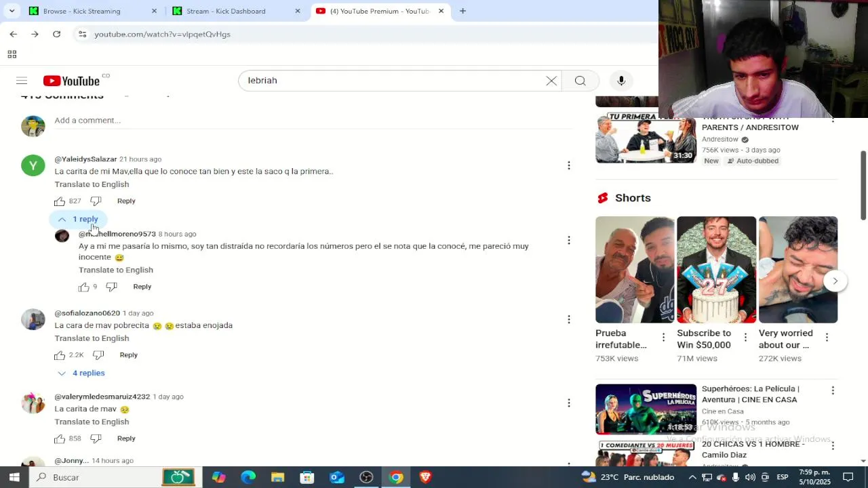Viewport: 868px width, 488px height.
Task: Reply to the nested 9-likes reply
Action: click(x=142, y=287)
